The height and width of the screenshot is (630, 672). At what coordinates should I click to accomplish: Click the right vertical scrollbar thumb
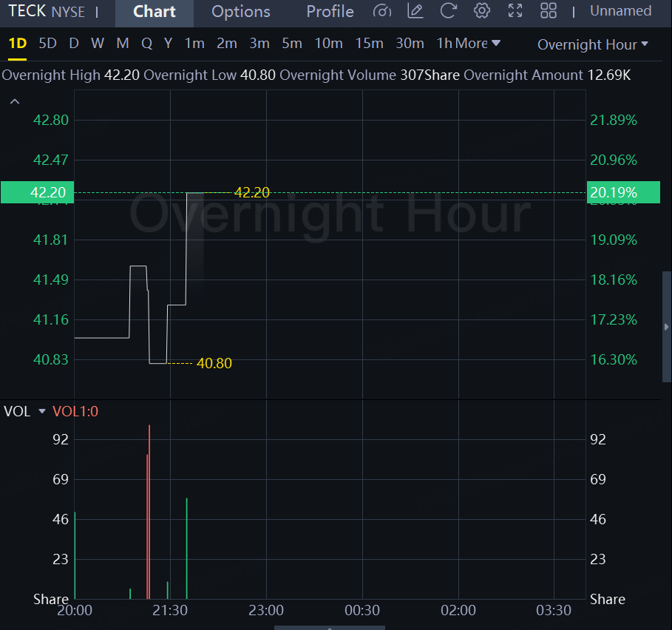666,327
